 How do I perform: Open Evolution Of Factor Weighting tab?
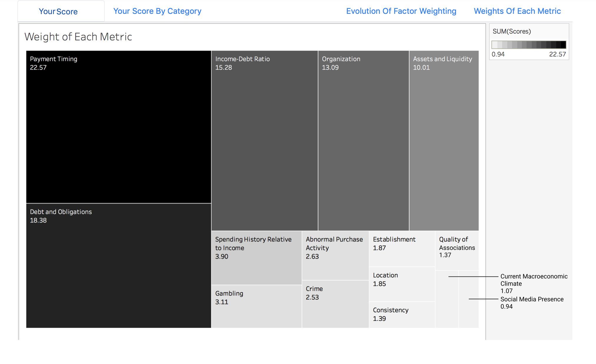point(401,11)
